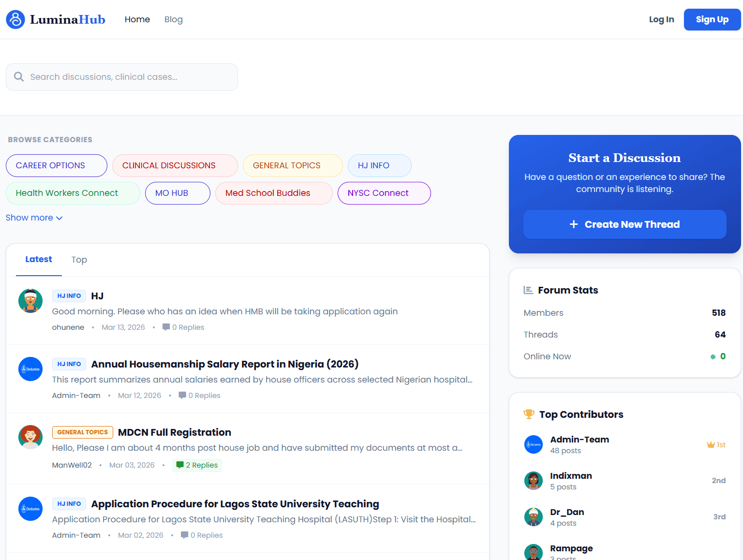
Task: Select MO HUB category
Action: pos(178,193)
